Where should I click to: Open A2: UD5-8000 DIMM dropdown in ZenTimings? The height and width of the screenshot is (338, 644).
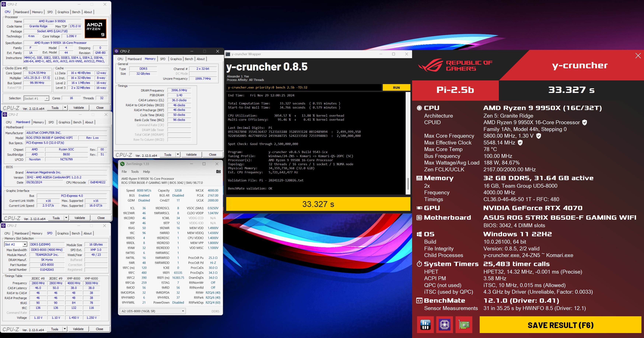coord(153,311)
